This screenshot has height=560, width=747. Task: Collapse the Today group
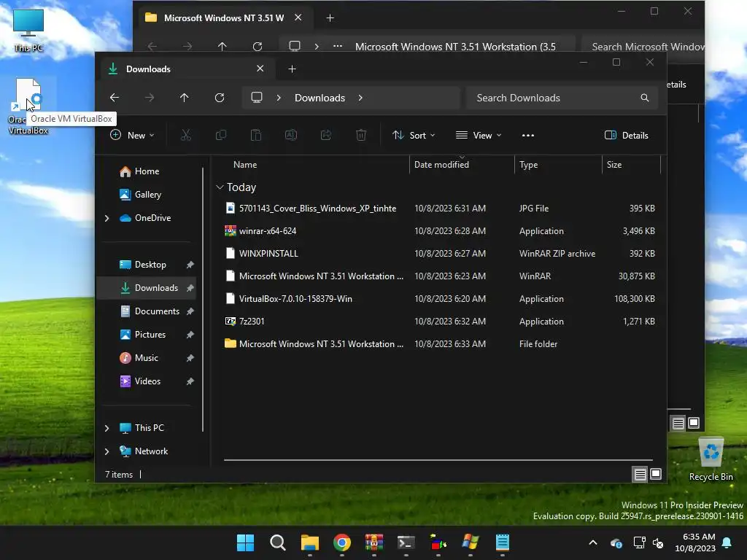tap(220, 187)
